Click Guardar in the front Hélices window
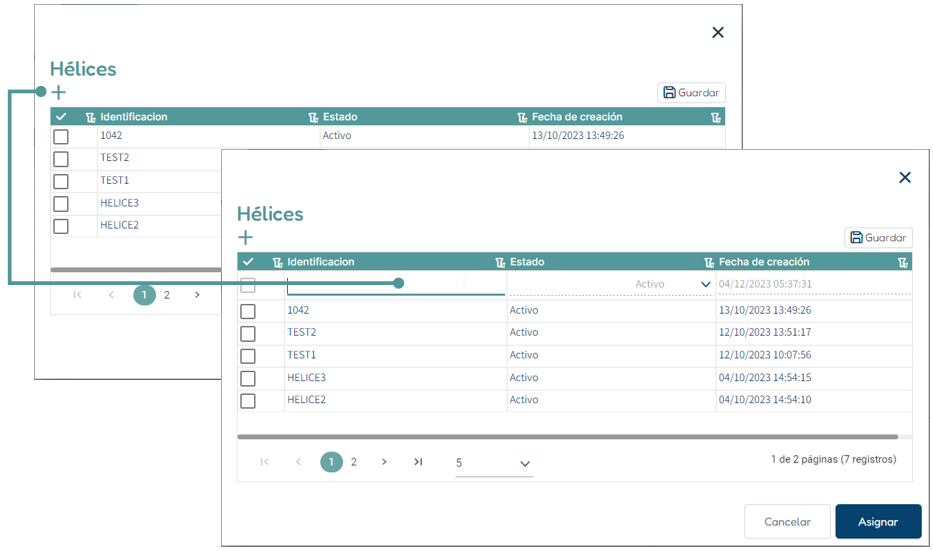The width and height of the screenshot is (933, 551). [878, 237]
